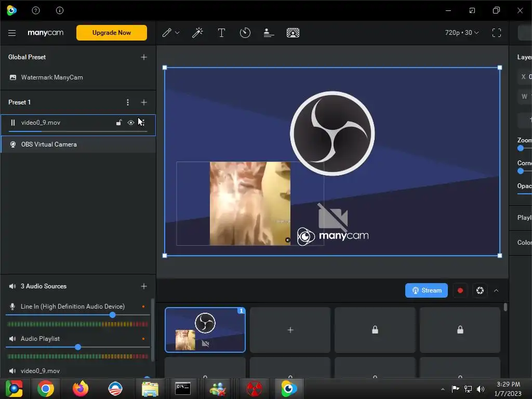Expand the draw tool dropdown arrow
The image size is (532, 399).
[177, 33]
